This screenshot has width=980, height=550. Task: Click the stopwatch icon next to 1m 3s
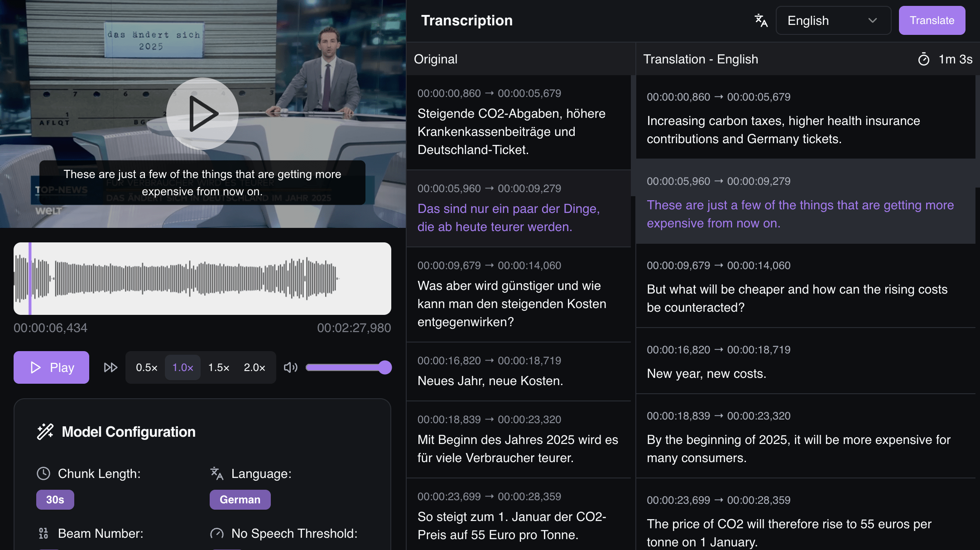tap(923, 59)
